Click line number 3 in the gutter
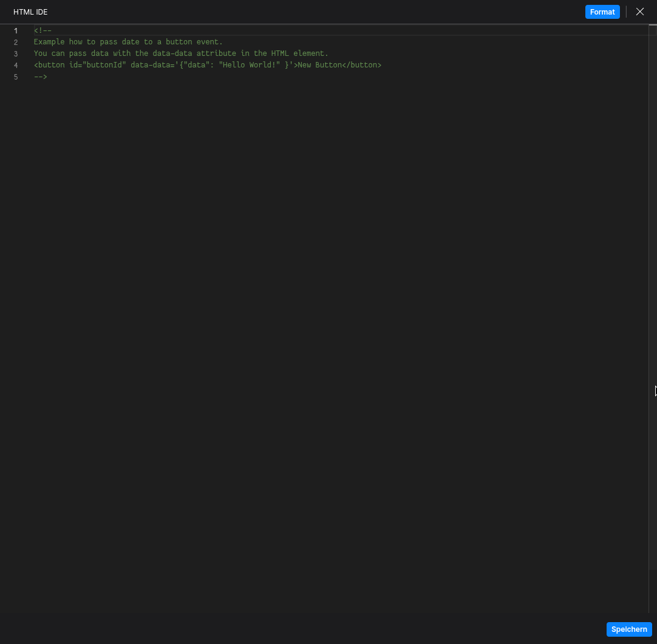The height and width of the screenshot is (644, 657). click(x=16, y=53)
